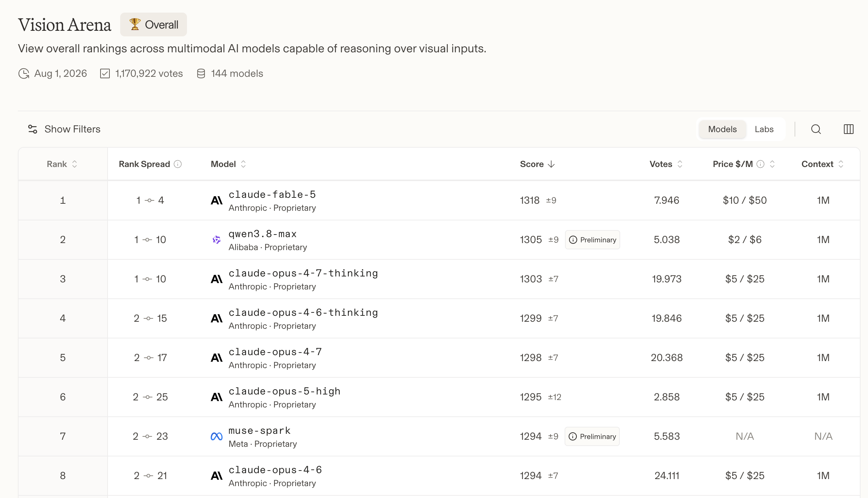This screenshot has height=498, width=868.
Task: Click the Preliminary badge on qwen3.8-max row
Action: point(593,240)
